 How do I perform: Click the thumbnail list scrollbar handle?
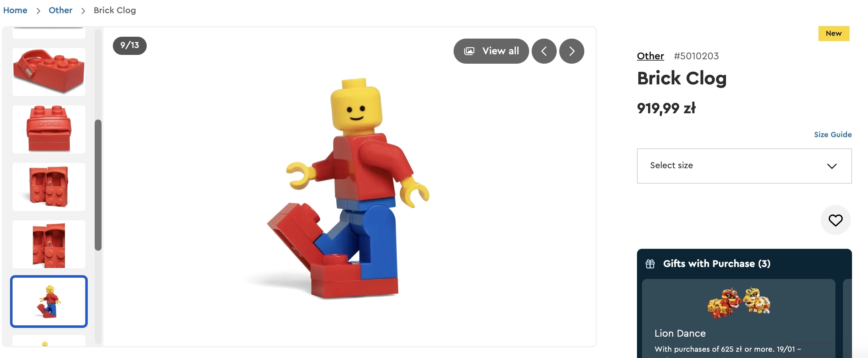(x=98, y=185)
